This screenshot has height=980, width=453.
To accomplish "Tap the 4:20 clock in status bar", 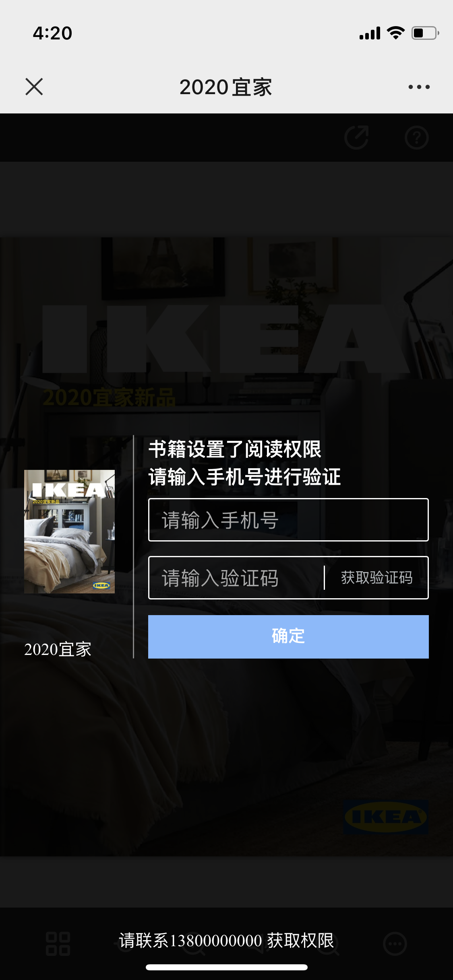I will (52, 33).
